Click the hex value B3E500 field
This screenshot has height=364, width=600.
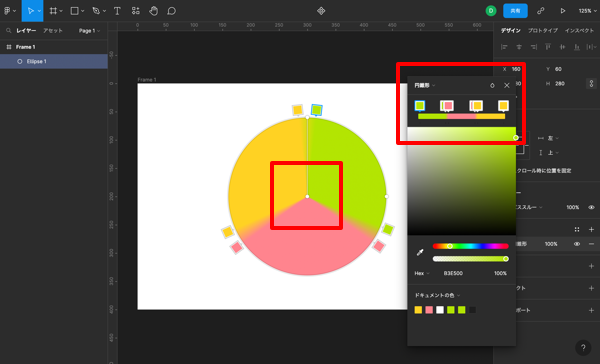point(453,273)
